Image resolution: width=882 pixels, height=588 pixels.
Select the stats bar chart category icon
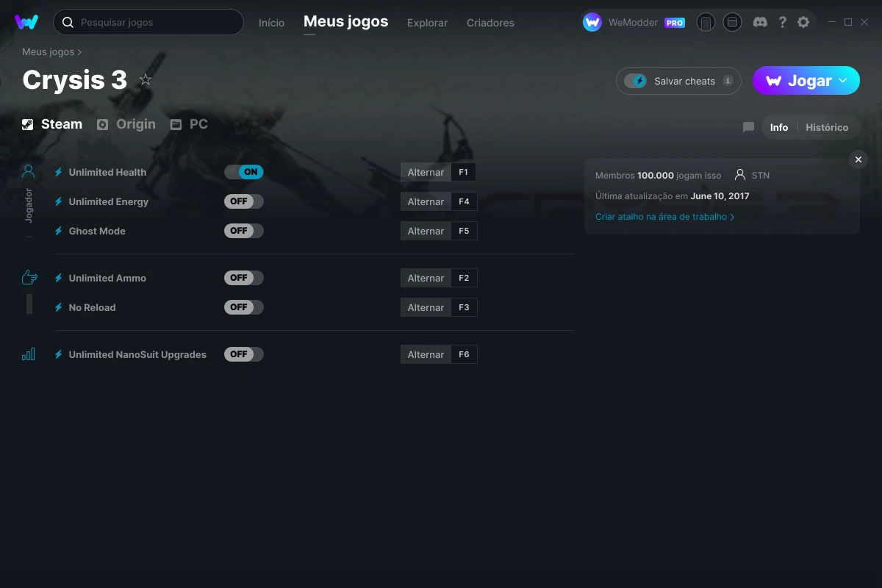pyautogui.click(x=29, y=354)
